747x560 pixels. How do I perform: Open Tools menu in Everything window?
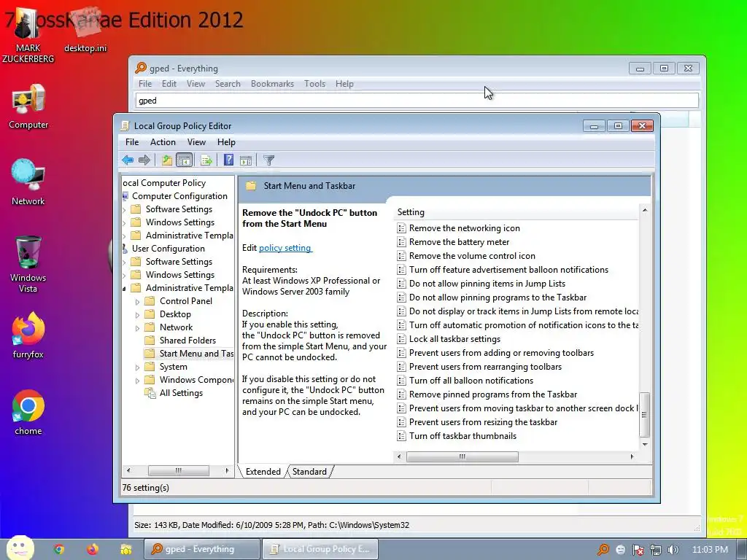click(315, 84)
